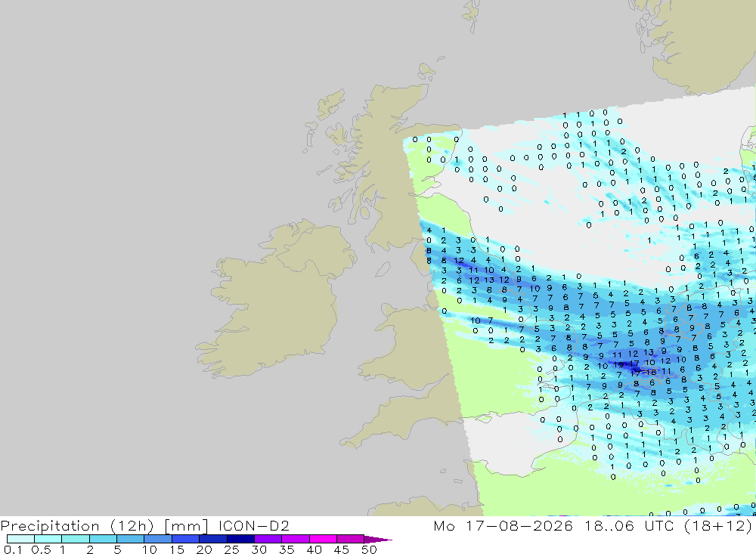Image resolution: width=756 pixels, height=554 pixels.
Task: Pick the 5–10 mm legend swatch
Action: click(x=130, y=539)
